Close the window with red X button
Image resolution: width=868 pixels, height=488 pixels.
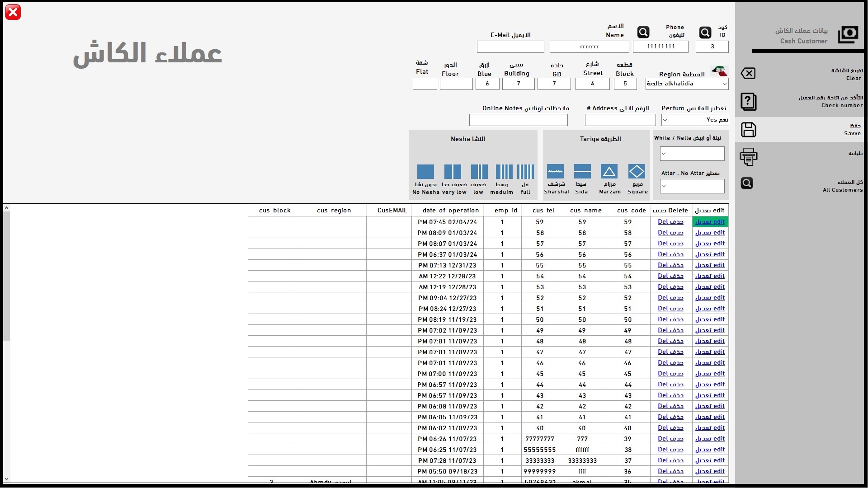coord(13,12)
